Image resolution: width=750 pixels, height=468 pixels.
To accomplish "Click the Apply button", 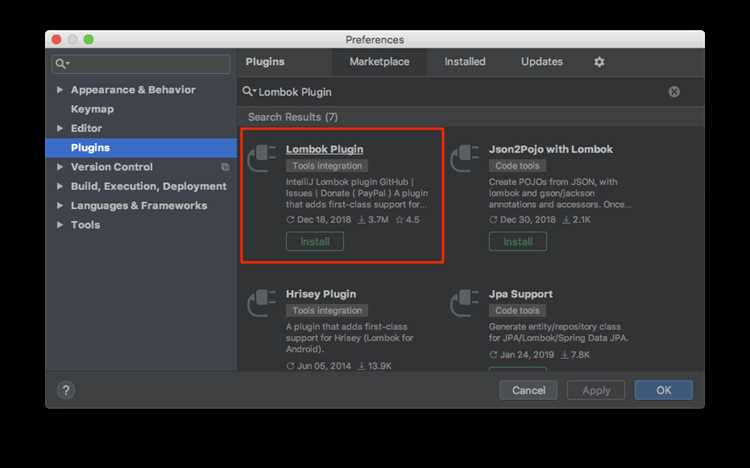I will (x=596, y=390).
